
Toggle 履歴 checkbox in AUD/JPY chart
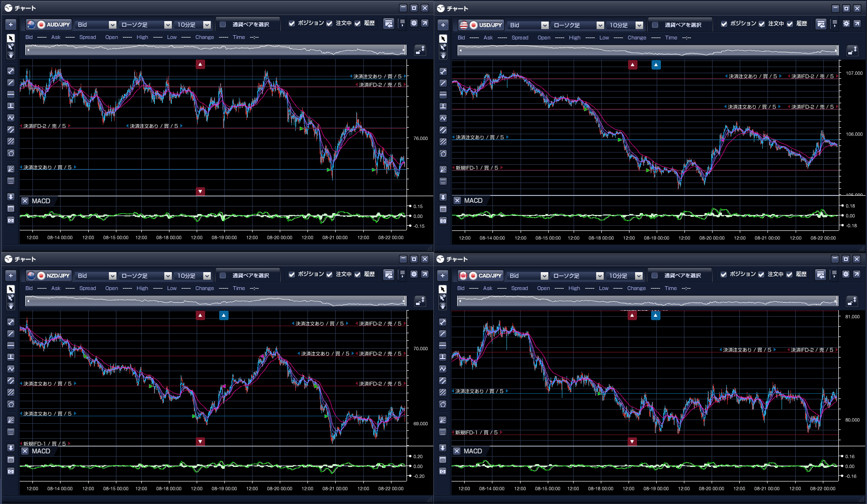coord(358,23)
